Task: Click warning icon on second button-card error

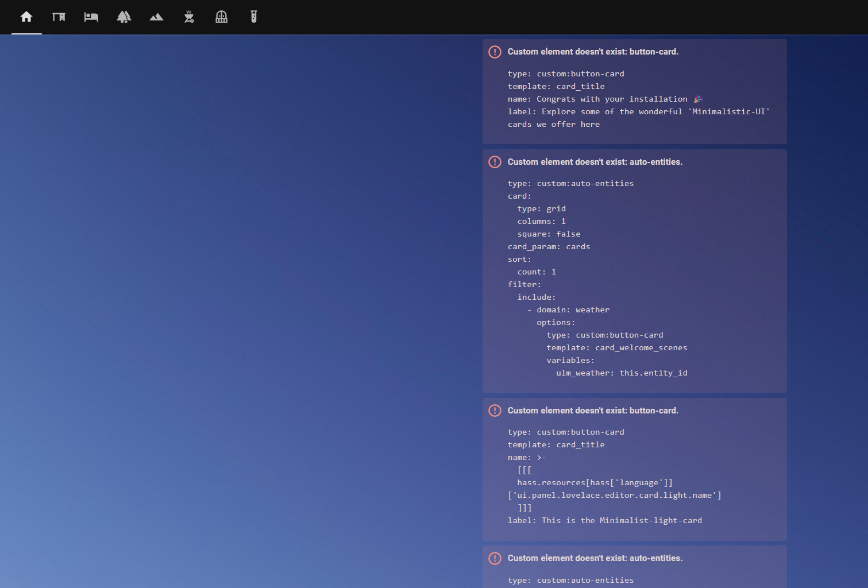Action: [x=495, y=411]
